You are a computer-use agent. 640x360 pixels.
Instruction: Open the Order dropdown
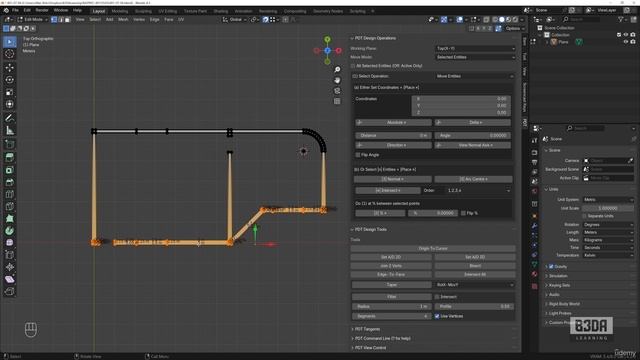click(478, 191)
